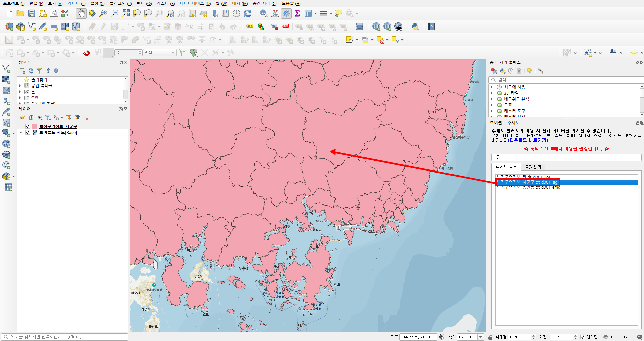The width and height of the screenshot is (644, 341).
Task: Filter the Browser panel
Action: point(39,71)
